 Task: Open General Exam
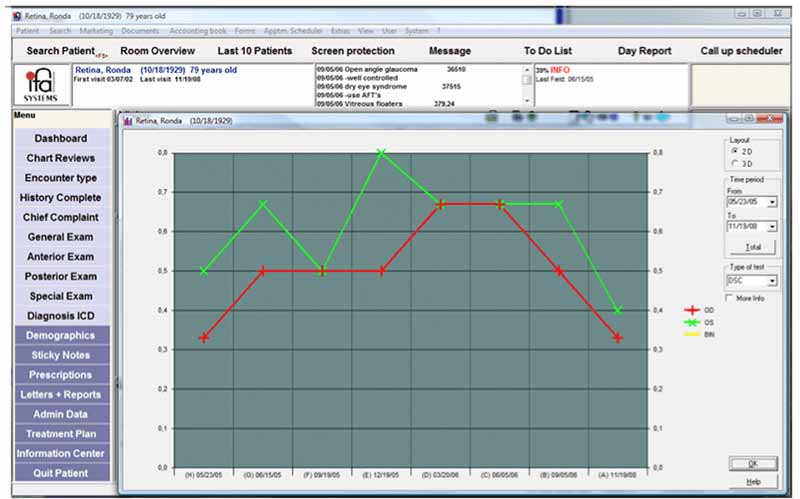click(61, 237)
